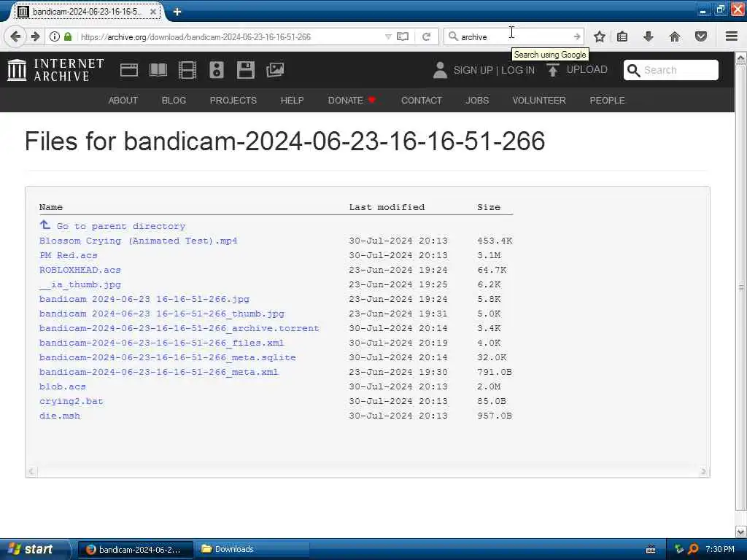The height and width of the screenshot is (560, 747).
Task: Submit search with the arrow in search box
Action: click(x=577, y=36)
